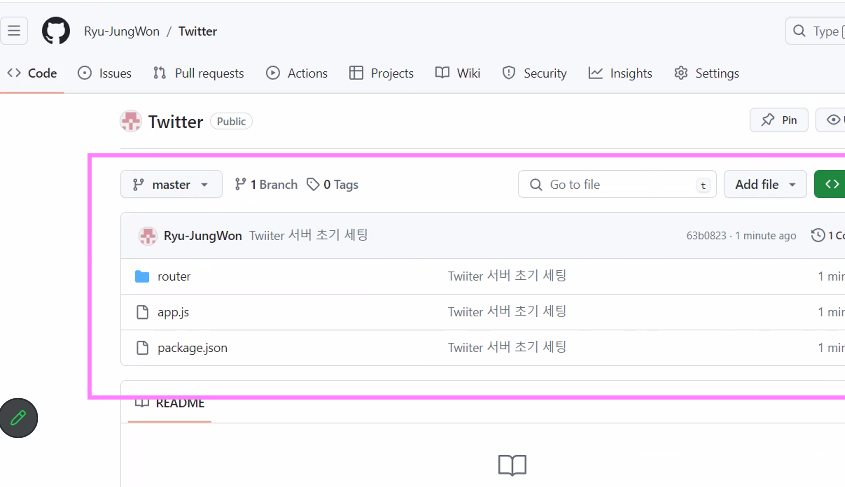This screenshot has width=845, height=487.
Task: Open app.js row commit message
Action: [507, 311]
